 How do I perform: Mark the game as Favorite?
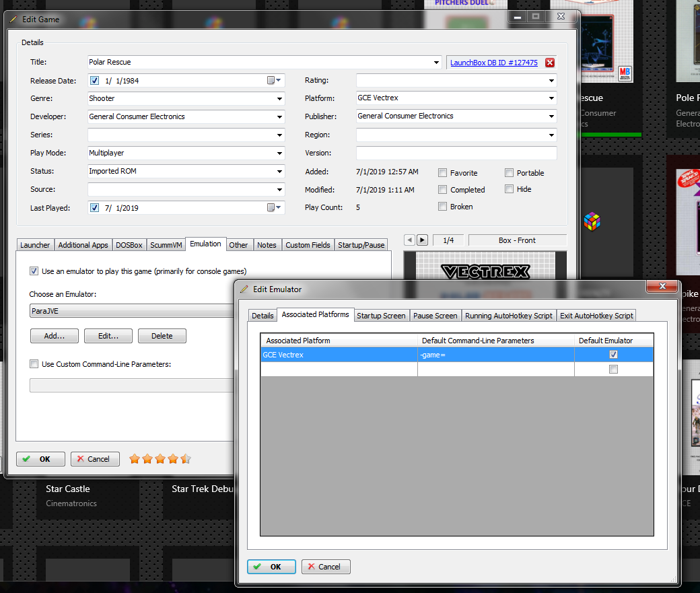(x=442, y=173)
